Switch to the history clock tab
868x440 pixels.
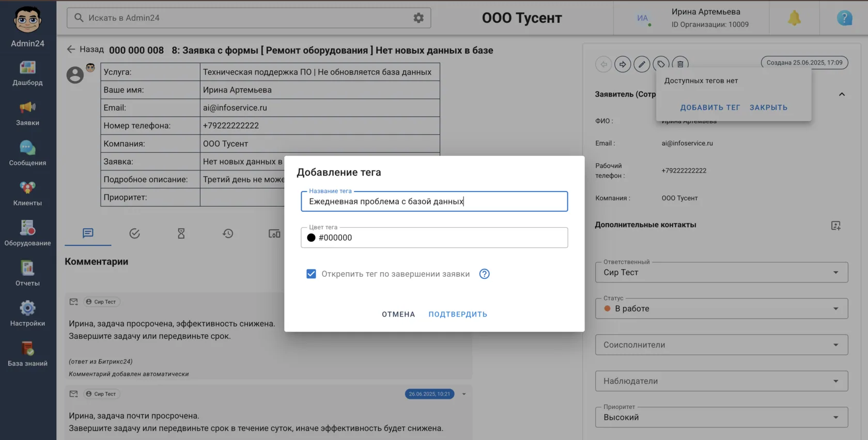pyautogui.click(x=228, y=233)
